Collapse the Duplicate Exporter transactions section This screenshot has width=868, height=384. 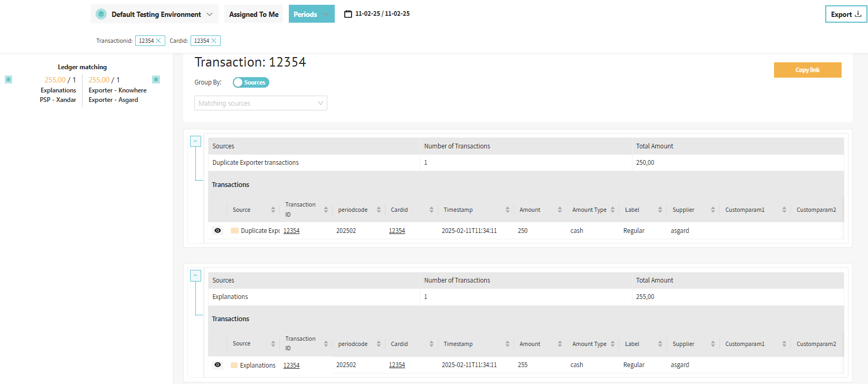195,142
